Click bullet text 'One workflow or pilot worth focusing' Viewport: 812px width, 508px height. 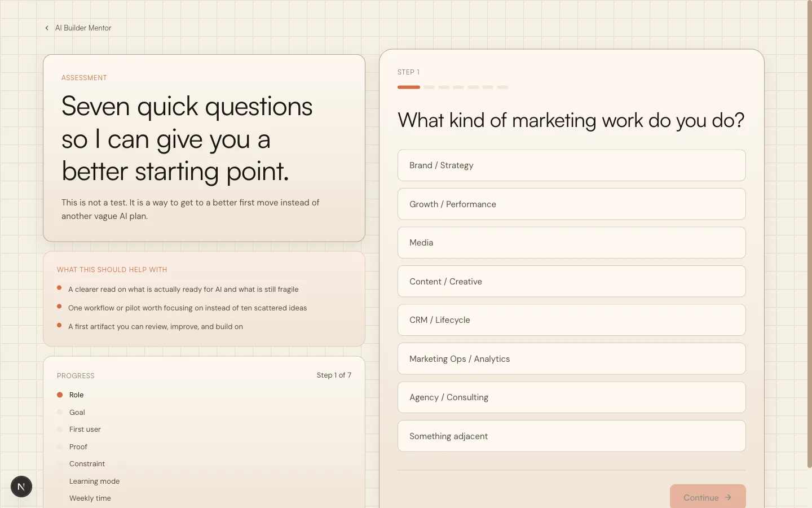click(x=187, y=308)
